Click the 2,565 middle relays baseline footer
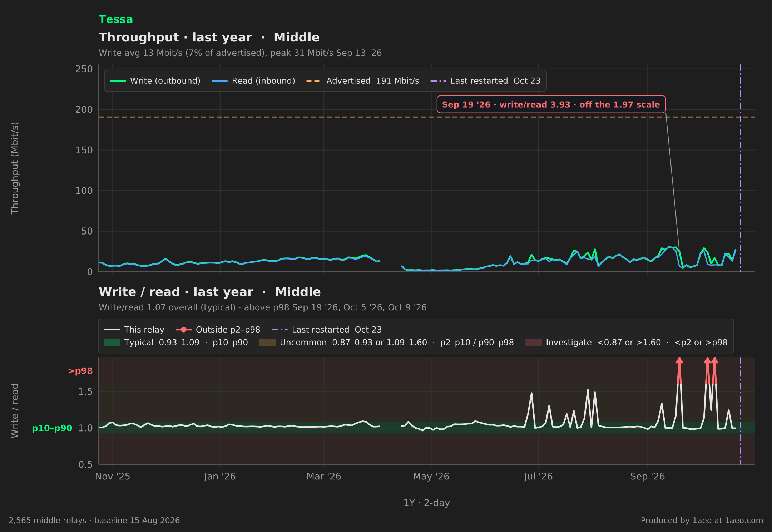The image size is (772, 532). (94, 521)
